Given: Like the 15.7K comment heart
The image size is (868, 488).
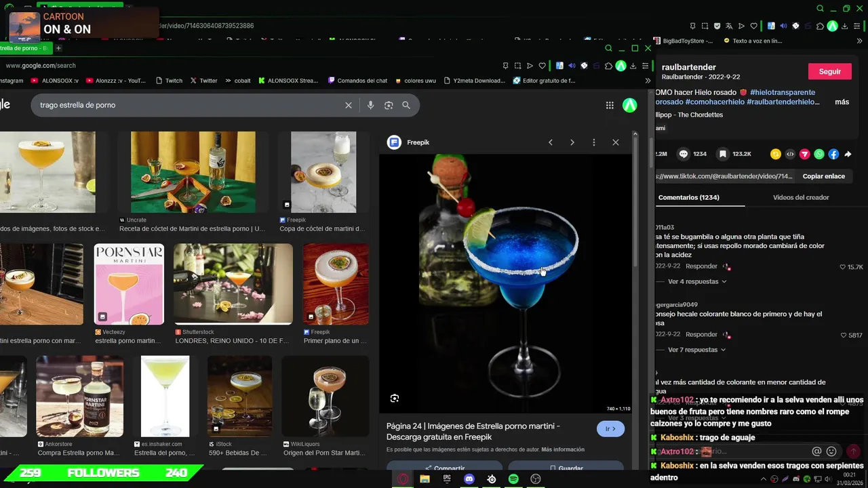Looking at the screenshot, I should 843,267.
